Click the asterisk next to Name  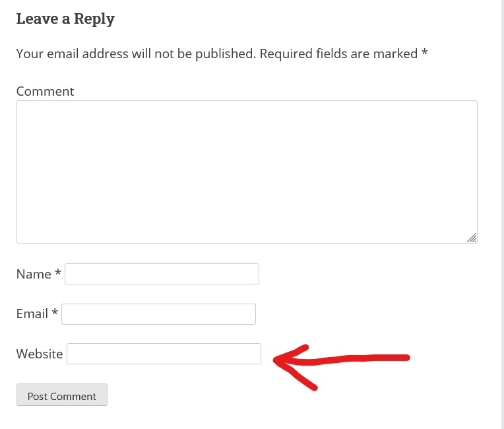58,273
